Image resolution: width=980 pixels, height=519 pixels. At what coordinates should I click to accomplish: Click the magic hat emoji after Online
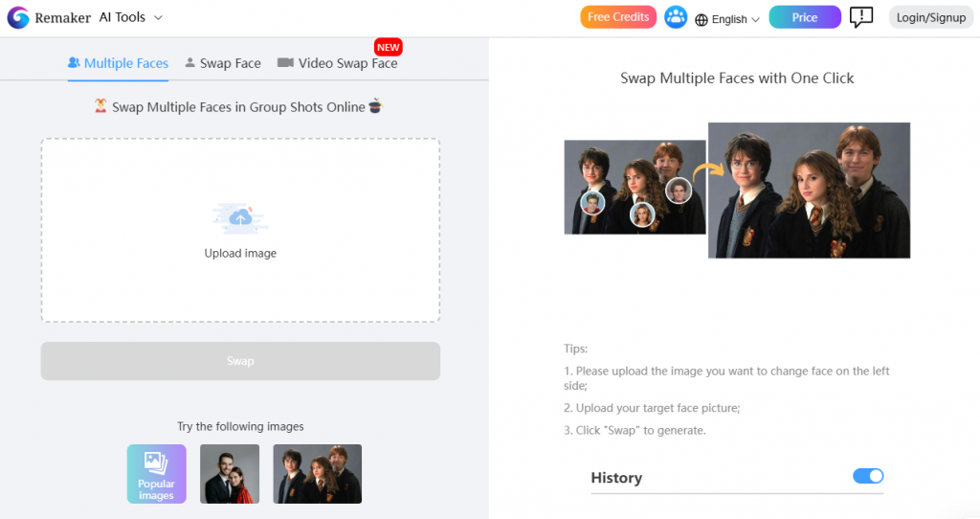pyautogui.click(x=375, y=106)
